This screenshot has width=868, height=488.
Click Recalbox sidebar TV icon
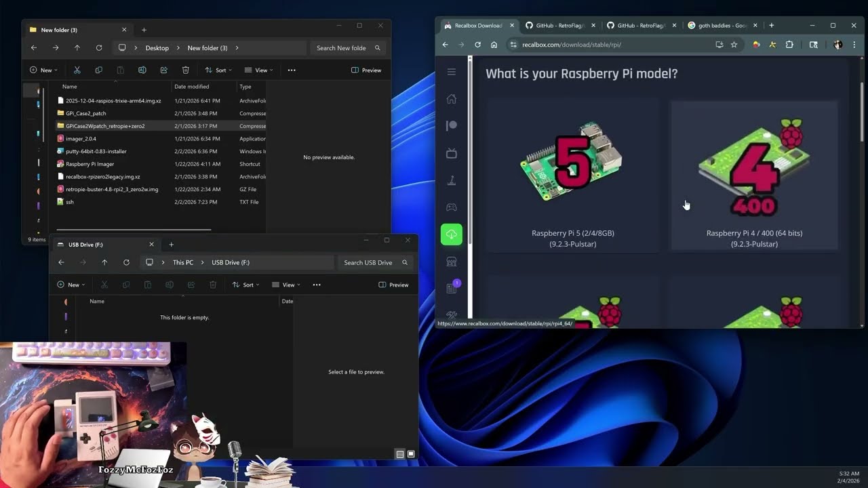452,153
